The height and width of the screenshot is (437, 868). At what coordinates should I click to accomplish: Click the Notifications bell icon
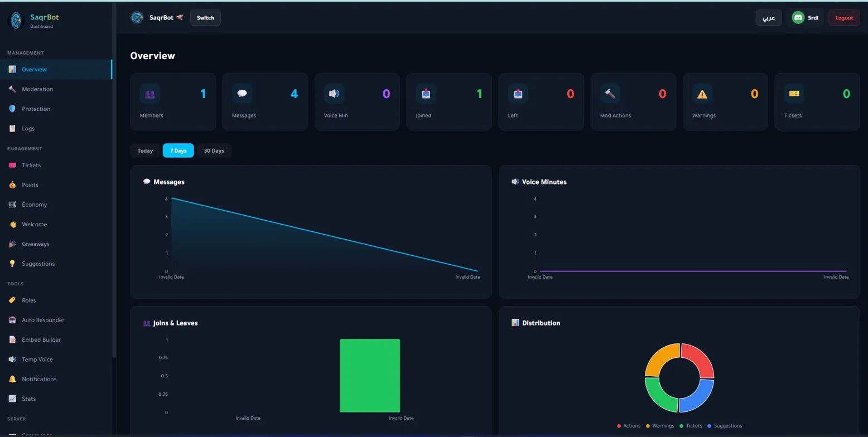click(x=12, y=379)
